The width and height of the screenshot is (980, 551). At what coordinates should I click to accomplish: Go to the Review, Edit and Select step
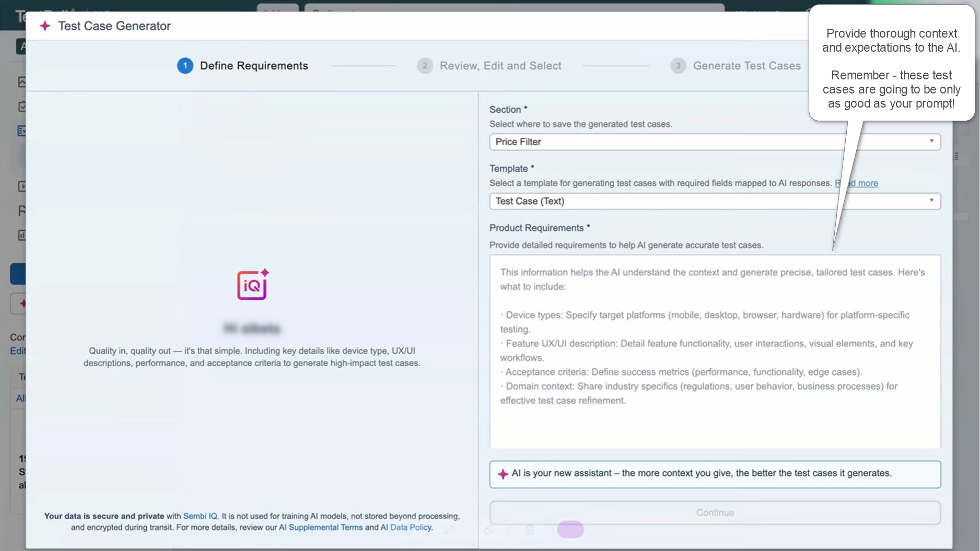[x=500, y=66]
